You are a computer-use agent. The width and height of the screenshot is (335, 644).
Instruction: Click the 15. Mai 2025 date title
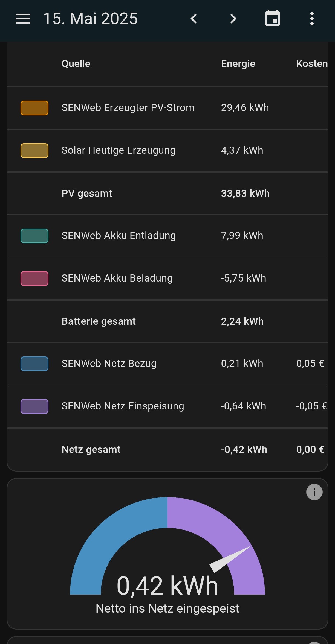pos(90,19)
